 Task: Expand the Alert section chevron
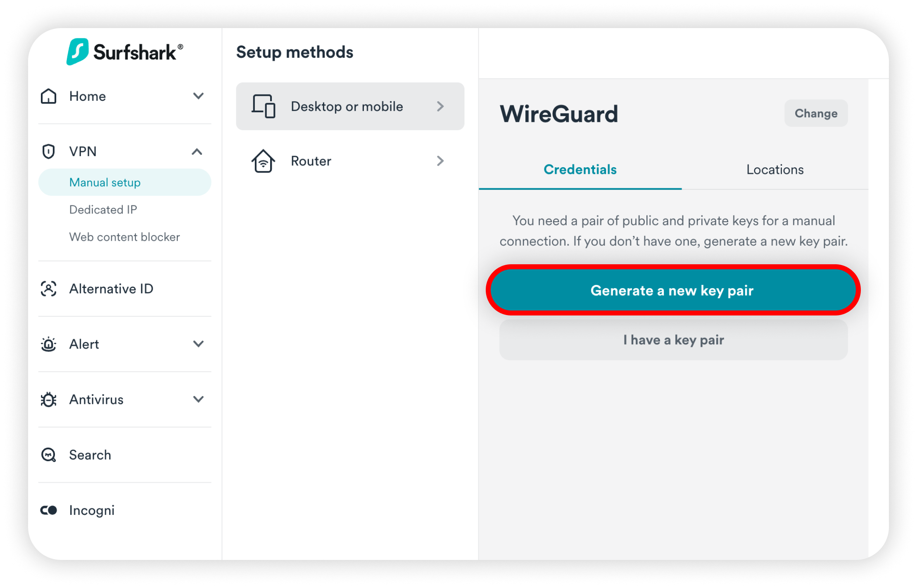(x=198, y=344)
